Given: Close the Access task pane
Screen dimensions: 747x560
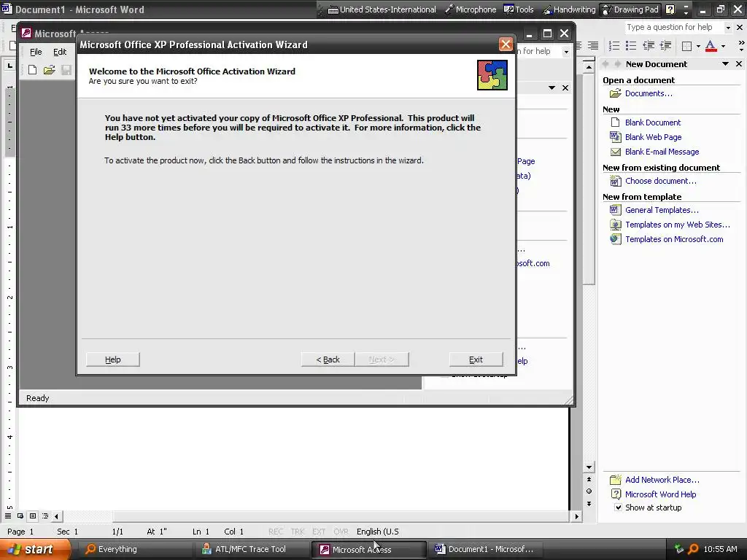Looking at the screenshot, I should point(565,87).
